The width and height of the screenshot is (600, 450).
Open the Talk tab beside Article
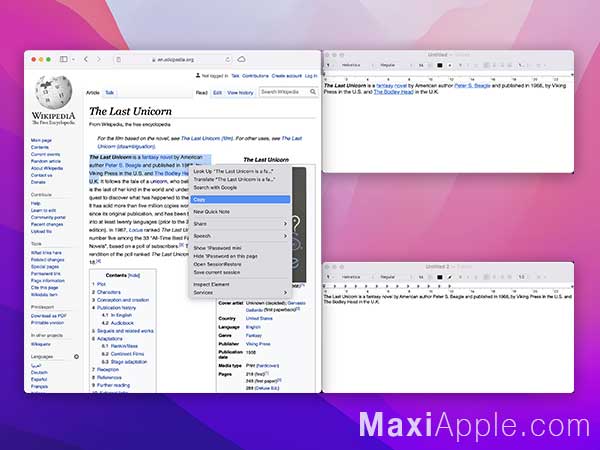109,93
